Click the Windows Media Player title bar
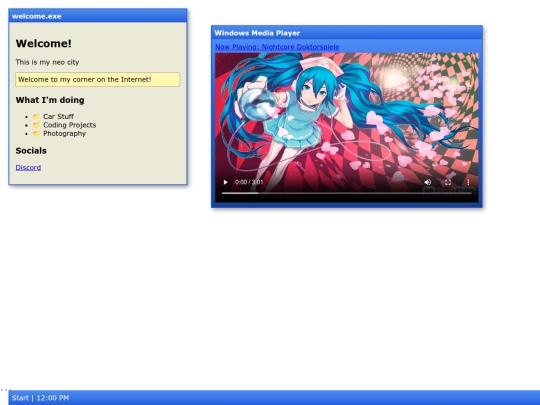540x405 pixels. tap(347, 33)
